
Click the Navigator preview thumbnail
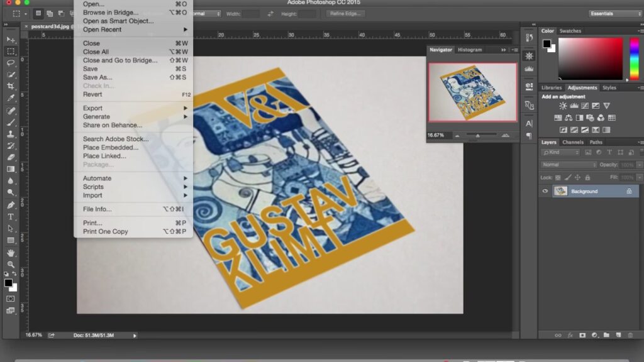472,92
